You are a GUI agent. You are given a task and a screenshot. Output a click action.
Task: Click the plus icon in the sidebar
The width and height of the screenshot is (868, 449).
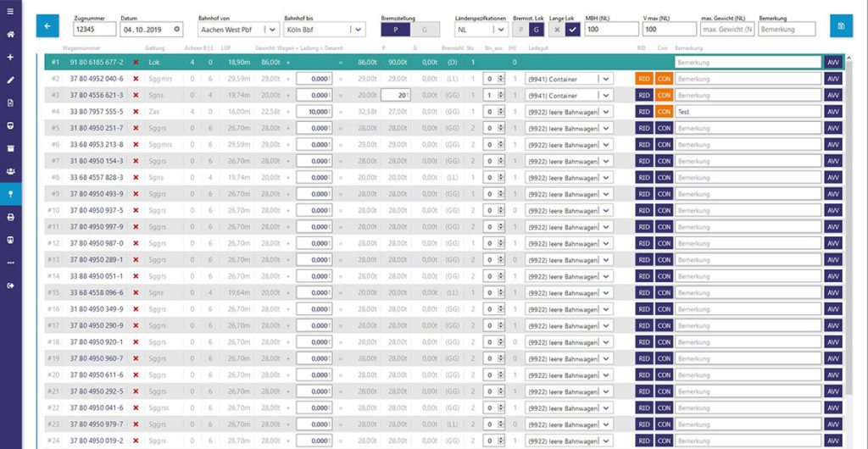coord(10,58)
